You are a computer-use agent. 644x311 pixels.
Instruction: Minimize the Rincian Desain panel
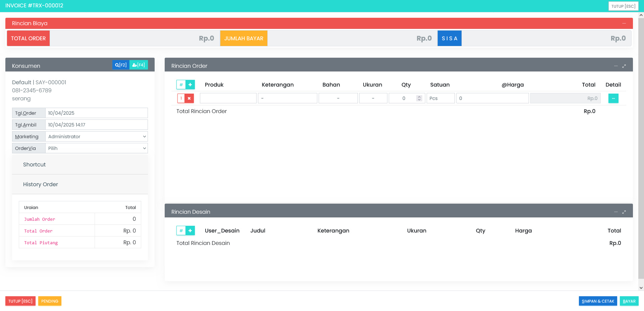click(x=616, y=212)
